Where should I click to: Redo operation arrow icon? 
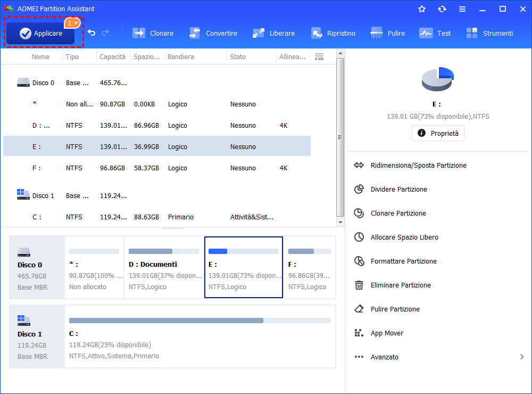click(x=105, y=32)
